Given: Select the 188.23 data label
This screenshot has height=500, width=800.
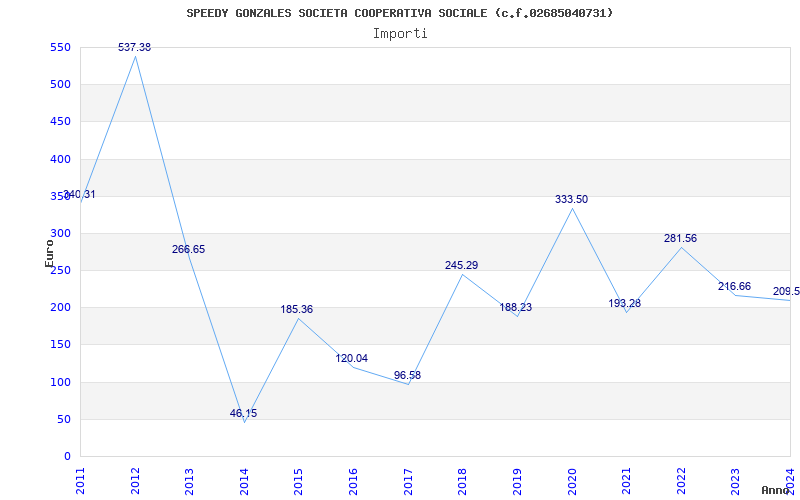Looking at the screenshot, I should [x=515, y=308].
